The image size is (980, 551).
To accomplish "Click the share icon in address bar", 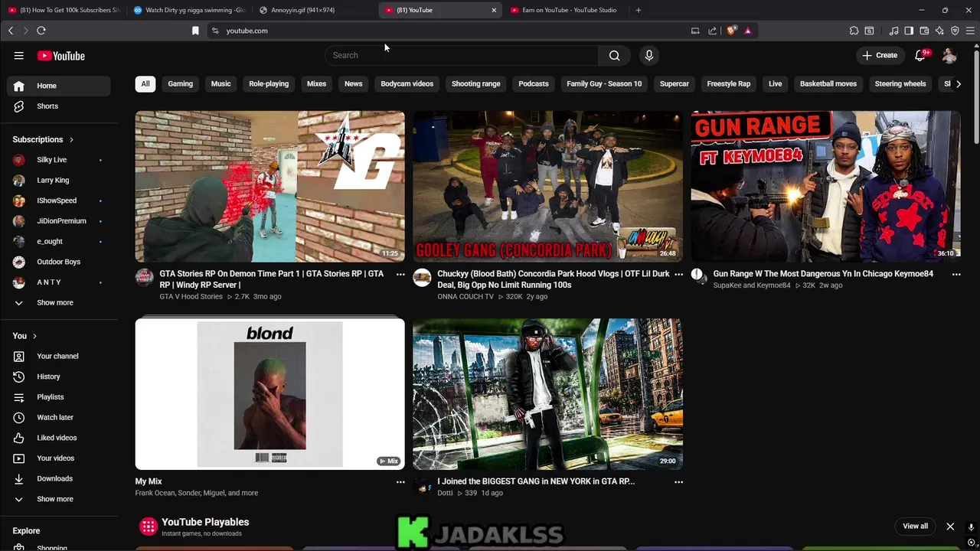I will coord(712,31).
